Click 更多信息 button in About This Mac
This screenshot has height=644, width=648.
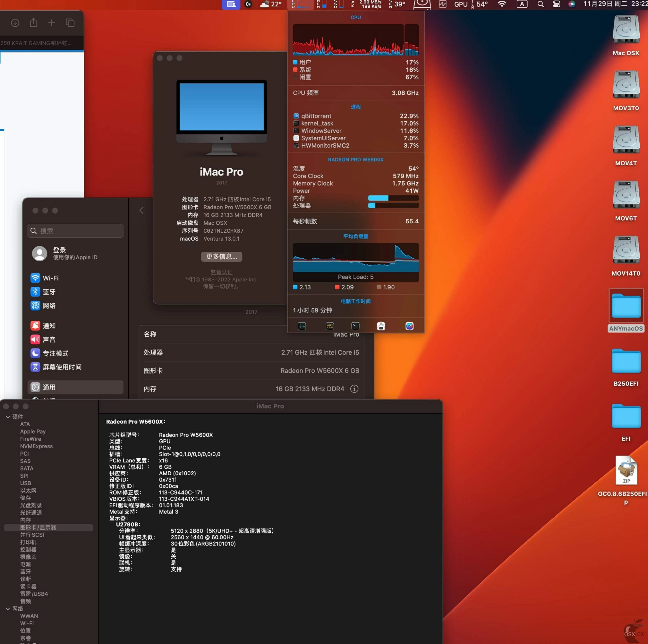pos(221,257)
